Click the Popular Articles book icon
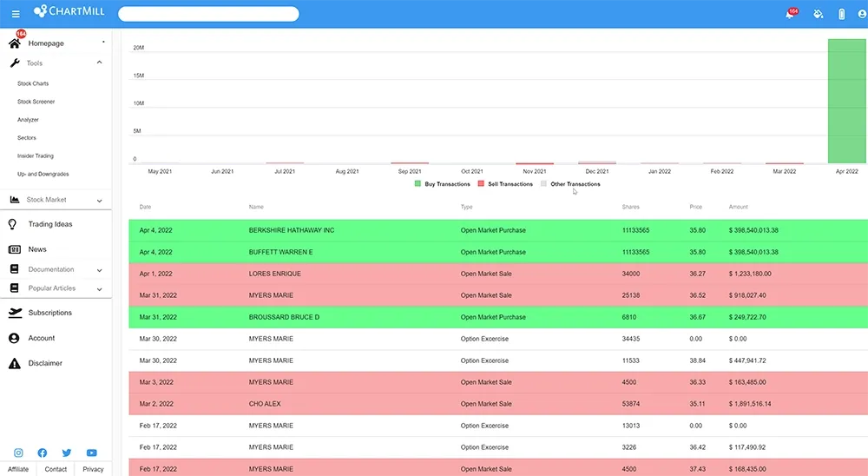868x476 pixels. pos(15,288)
